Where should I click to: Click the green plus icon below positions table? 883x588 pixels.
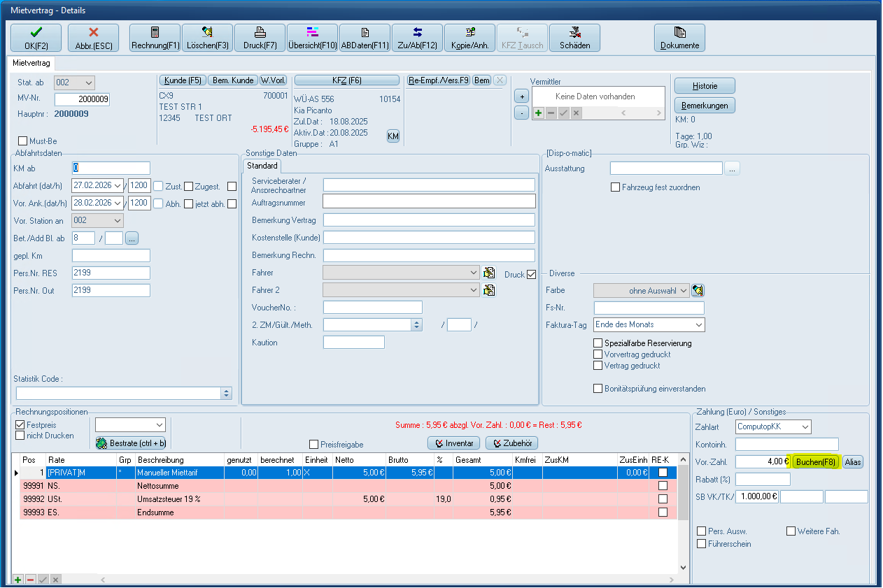point(17,580)
